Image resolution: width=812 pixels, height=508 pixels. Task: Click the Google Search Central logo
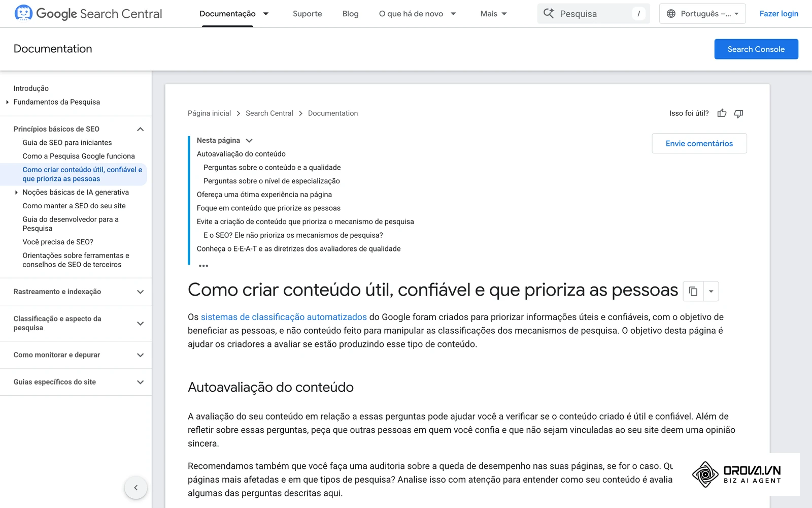click(x=88, y=14)
